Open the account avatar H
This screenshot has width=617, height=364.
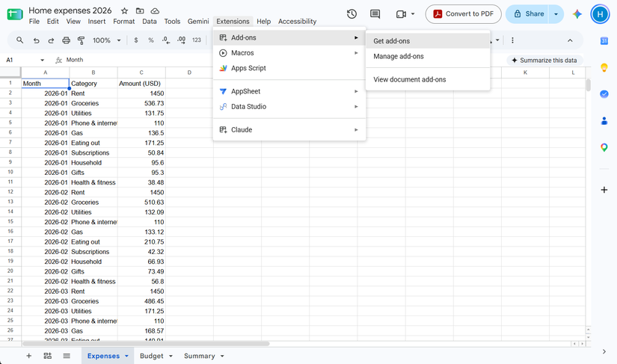click(600, 14)
